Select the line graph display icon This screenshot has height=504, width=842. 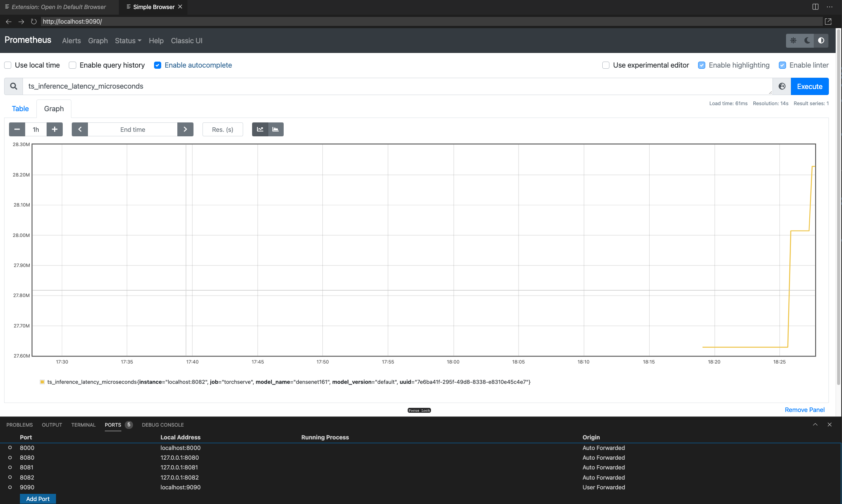260,129
